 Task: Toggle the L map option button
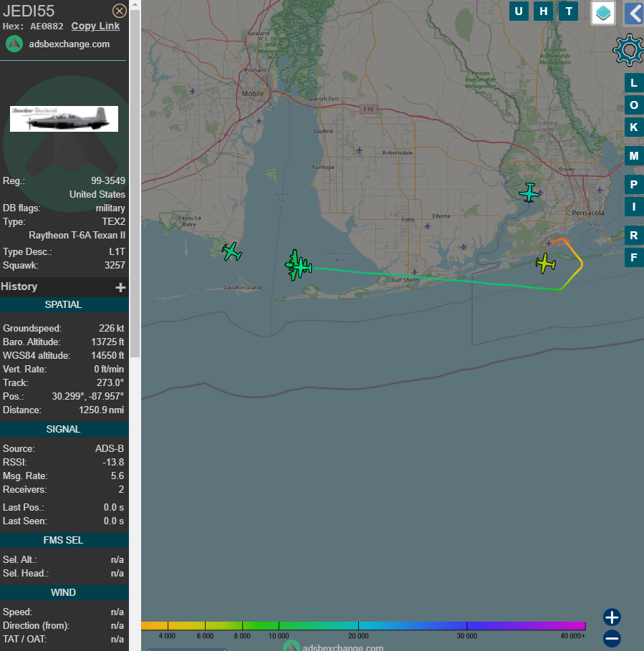click(634, 83)
